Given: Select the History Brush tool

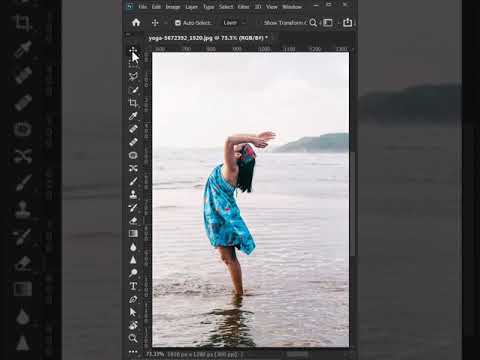Looking at the screenshot, I should (133, 207).
